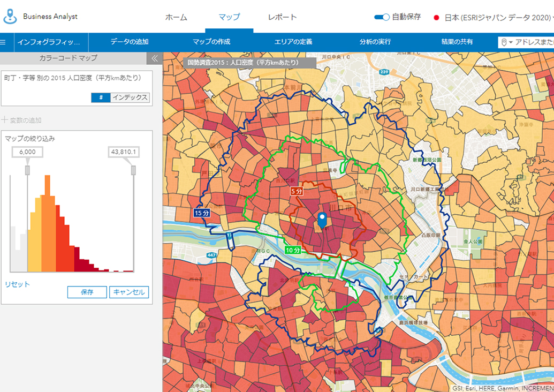Click the 10 分 drive-time label
Screen dimensions: 554x392
coord(293,250)
